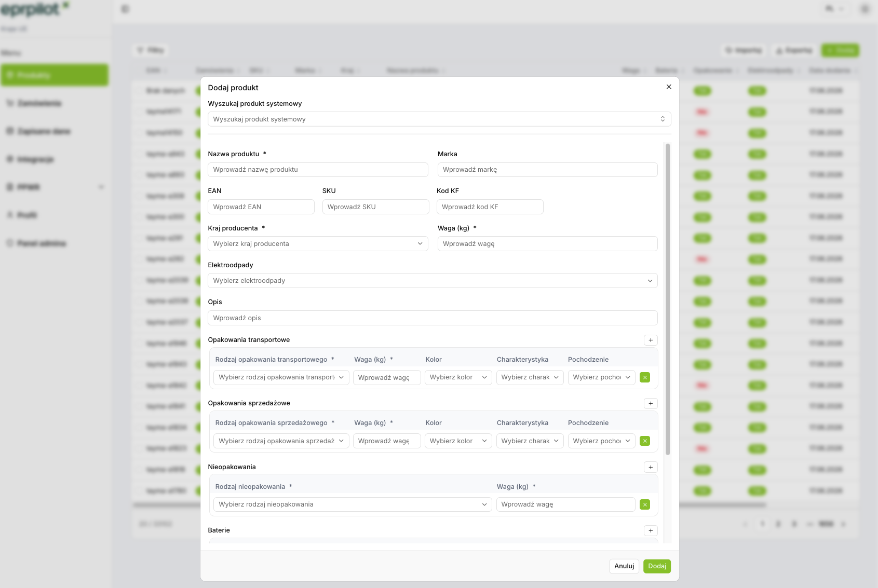
Task: Remove the Nieopakowania row
Action: pos(645,504)
